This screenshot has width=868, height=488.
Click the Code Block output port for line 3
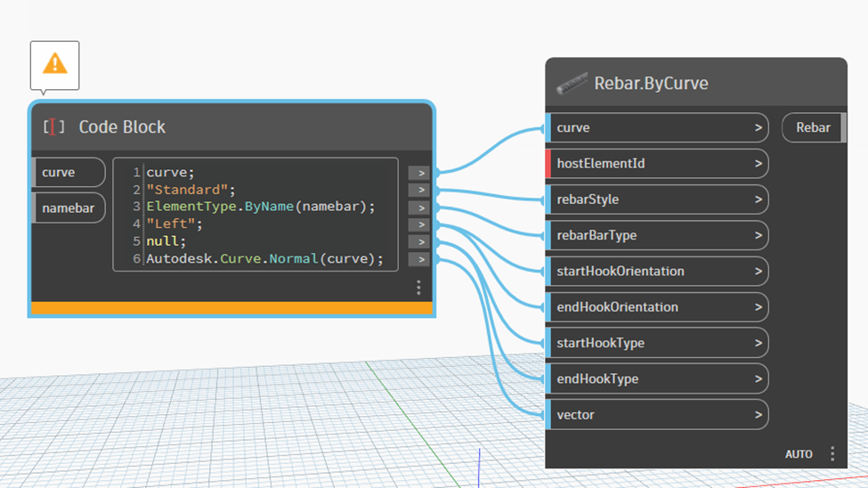click(x=419, y=207)
